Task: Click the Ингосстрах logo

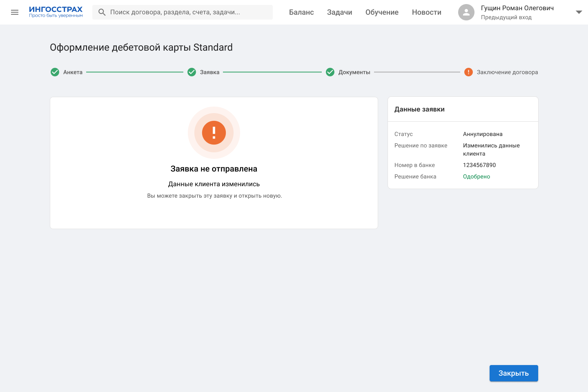Action: [56, 12]
